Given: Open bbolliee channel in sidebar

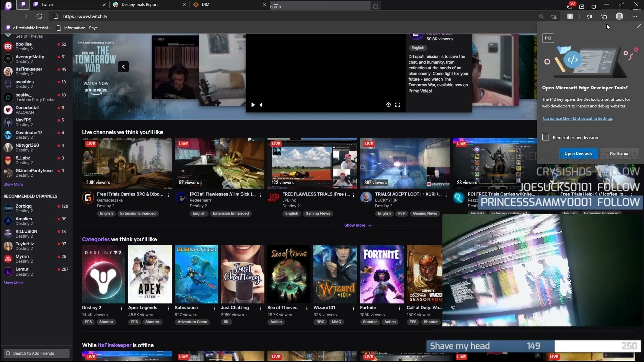Looking at the screenshot, I should tap(36, 46).
